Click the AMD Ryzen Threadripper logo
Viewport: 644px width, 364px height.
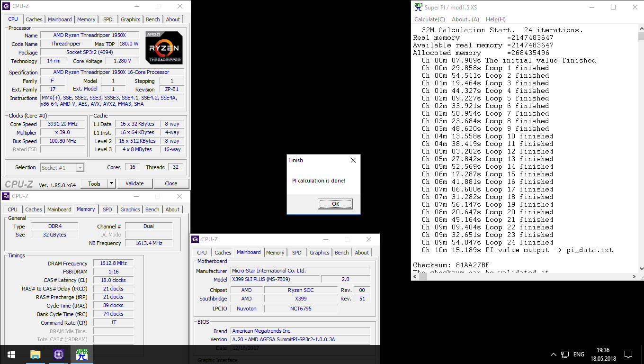(x=164, y=48)
